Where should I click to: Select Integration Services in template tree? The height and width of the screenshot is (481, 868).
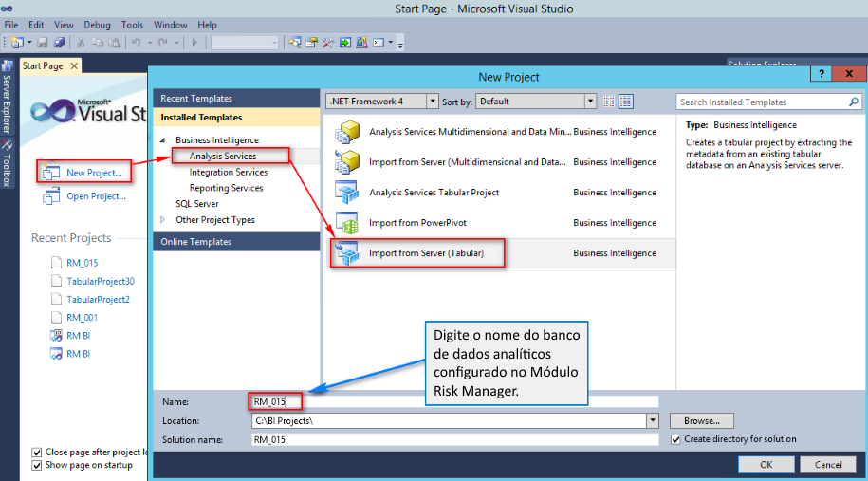[228, 172]
